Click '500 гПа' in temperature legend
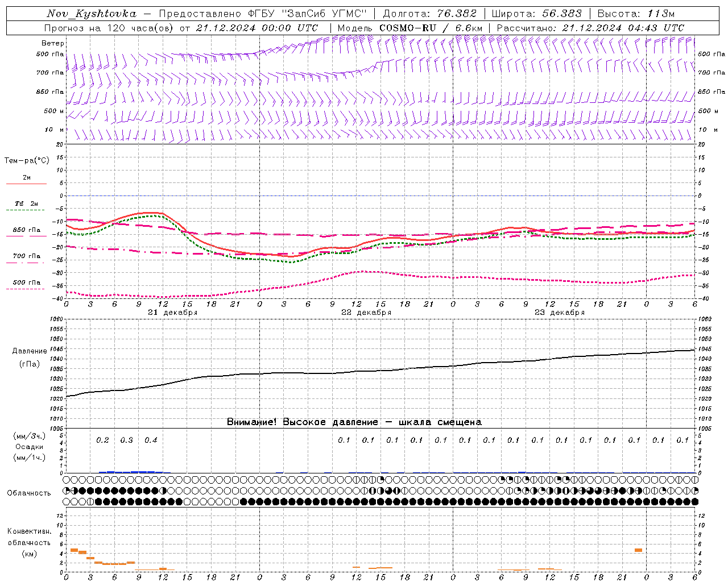 pos(27,282)
